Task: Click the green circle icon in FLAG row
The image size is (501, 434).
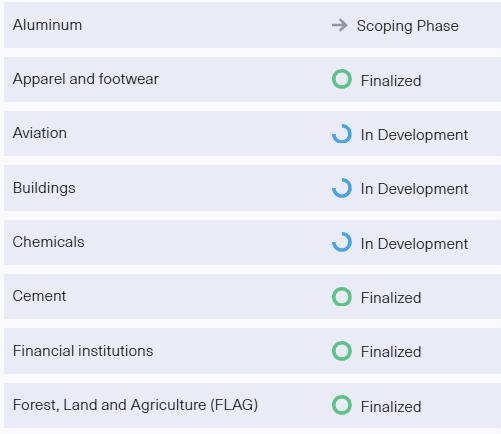Action: (x=342, y=405)
